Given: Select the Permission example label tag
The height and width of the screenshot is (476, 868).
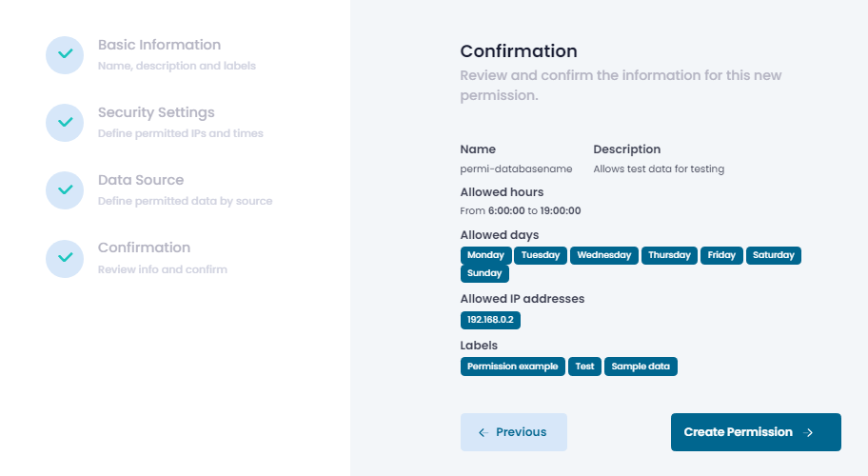Looking at the screenshot, I should (512, 367).
